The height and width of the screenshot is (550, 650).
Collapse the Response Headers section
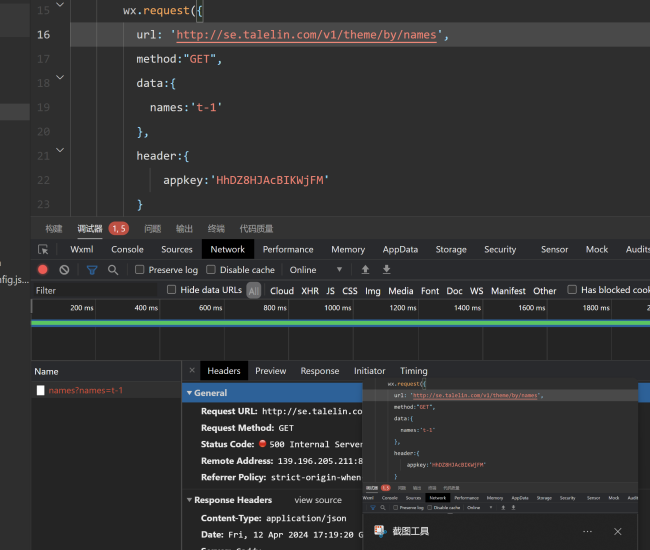pos(189,500)
